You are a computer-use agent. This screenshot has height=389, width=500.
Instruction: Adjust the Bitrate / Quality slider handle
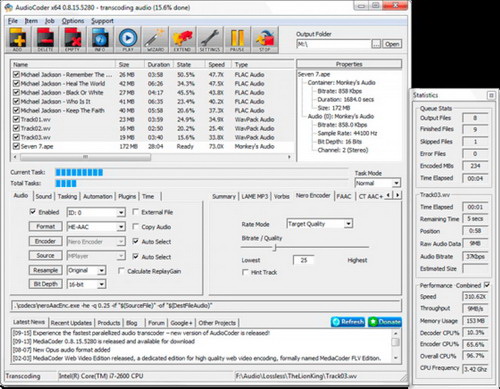(x=275, y=247)
